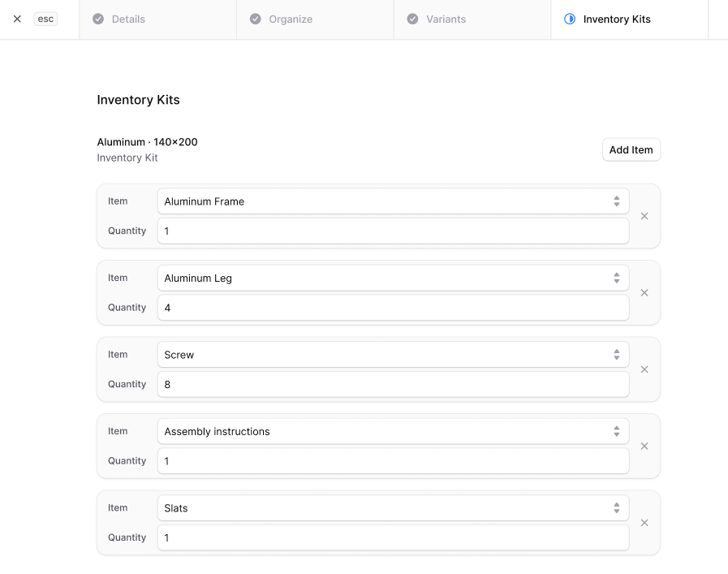Click the Details completed checkmark icon
Image resolution: width=728 pixels, height=574 pixels.
98,19
